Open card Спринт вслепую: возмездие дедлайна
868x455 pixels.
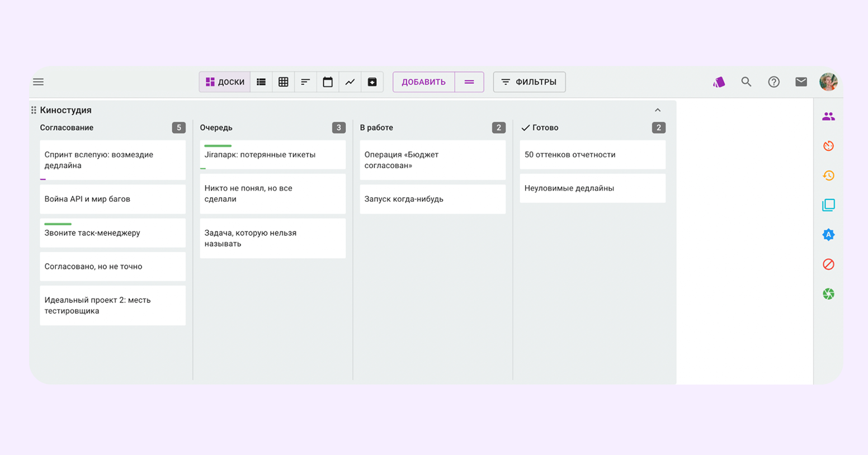point(112,160)
